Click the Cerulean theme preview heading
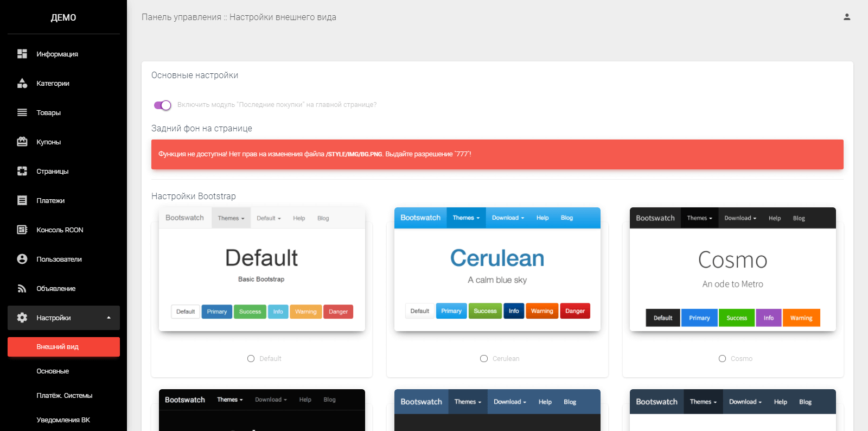Screen dimensions: 868x431 [x=497, y=258]
